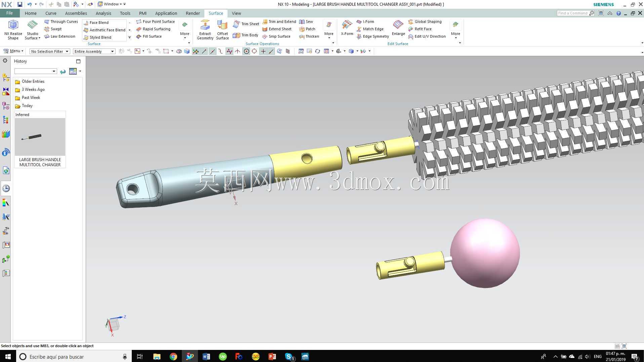The width and height of the screenshot is (644, 362).
Task: Click the go-back arrow in History panel
Action: 63,71
